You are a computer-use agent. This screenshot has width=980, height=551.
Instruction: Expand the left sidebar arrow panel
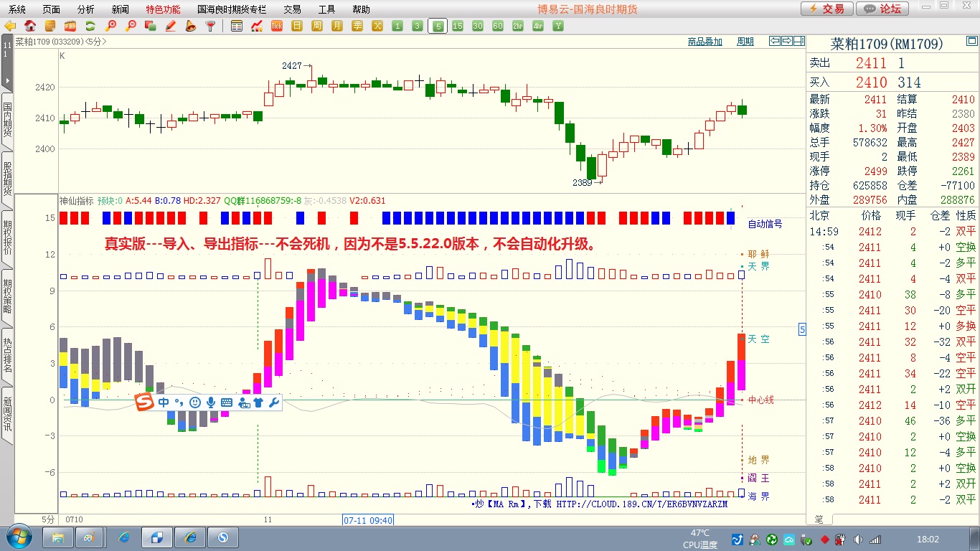tap(7, 80)
